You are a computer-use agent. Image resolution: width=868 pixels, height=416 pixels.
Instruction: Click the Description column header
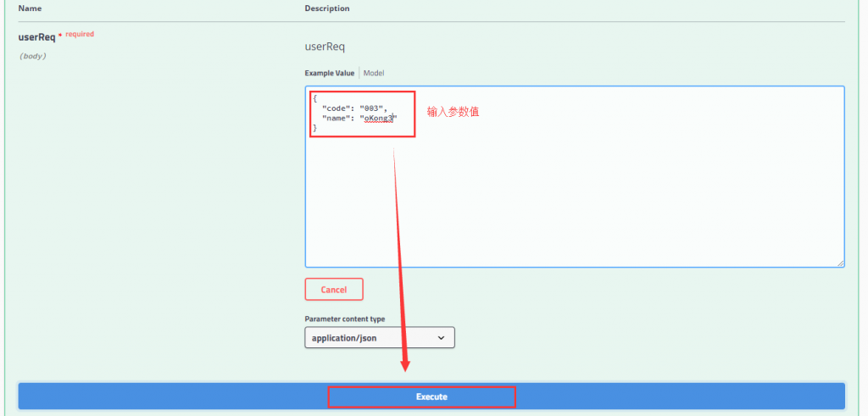click(327, 8)
